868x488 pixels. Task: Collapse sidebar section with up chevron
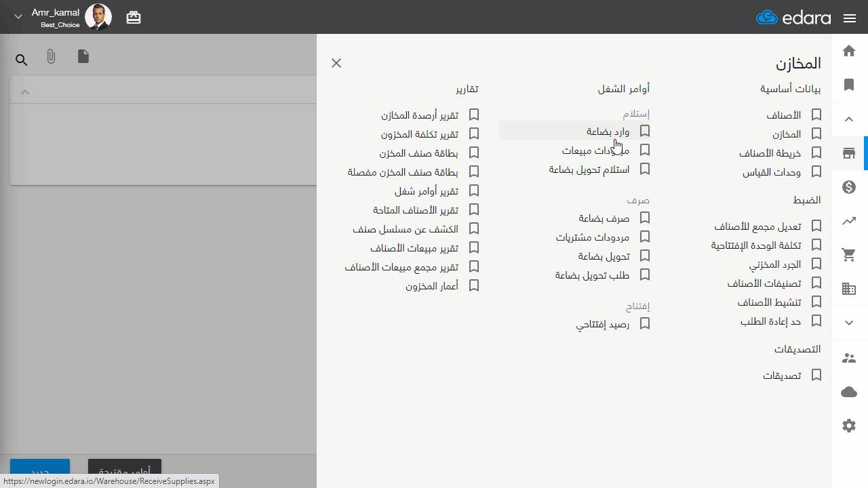point(849,119)
